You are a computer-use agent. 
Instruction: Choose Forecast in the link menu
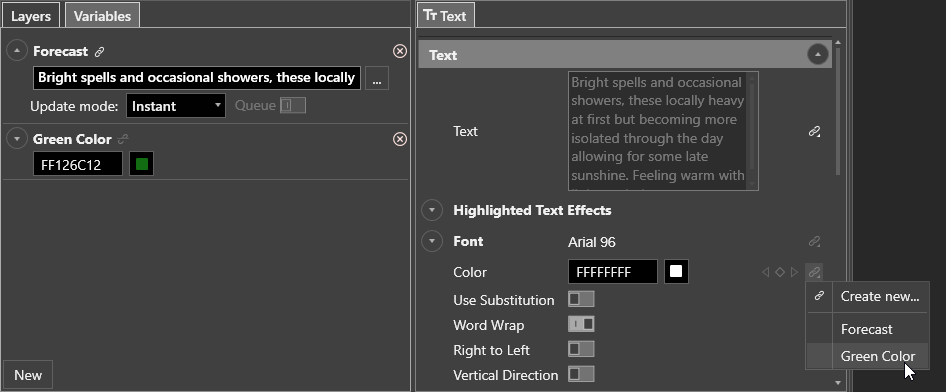pos(866,329)
